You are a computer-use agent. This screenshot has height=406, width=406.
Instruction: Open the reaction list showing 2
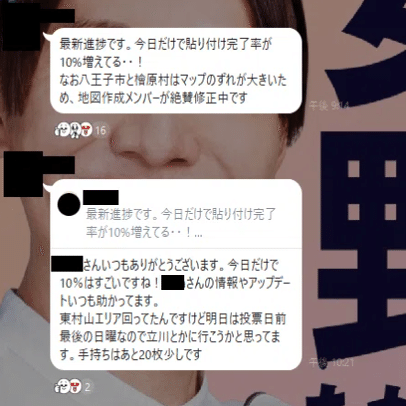point(88,387)
